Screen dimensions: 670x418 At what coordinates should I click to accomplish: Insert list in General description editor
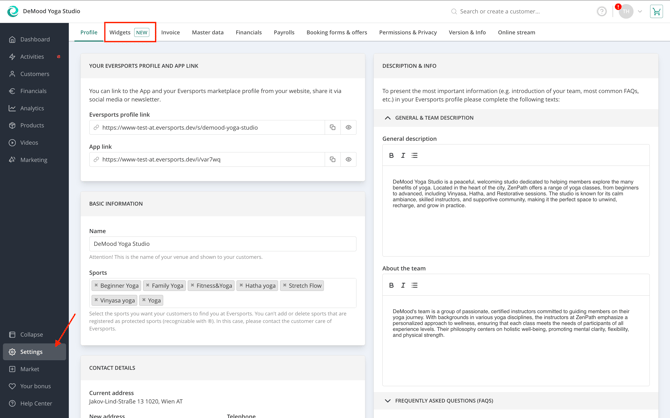click(x=414, y=156)
